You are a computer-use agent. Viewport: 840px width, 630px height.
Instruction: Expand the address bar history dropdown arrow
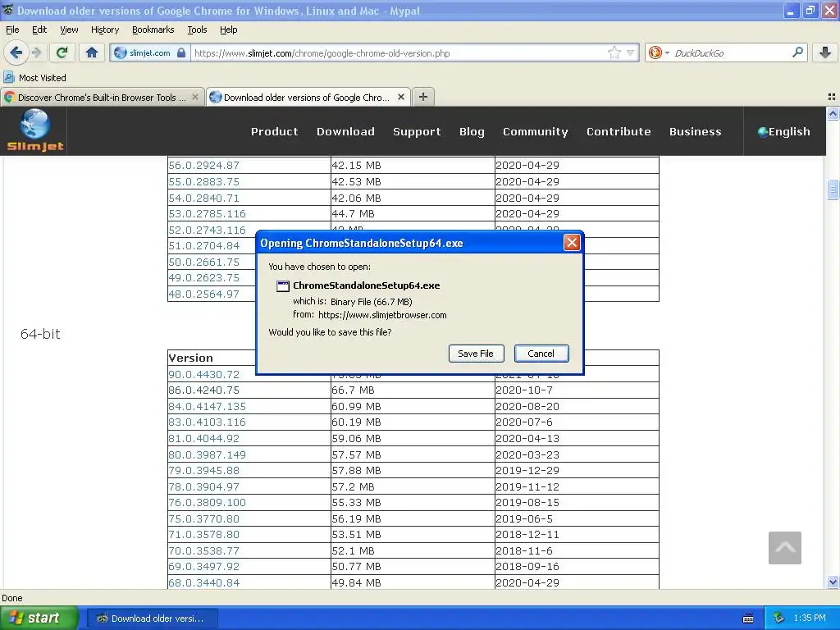click(631, 52)
